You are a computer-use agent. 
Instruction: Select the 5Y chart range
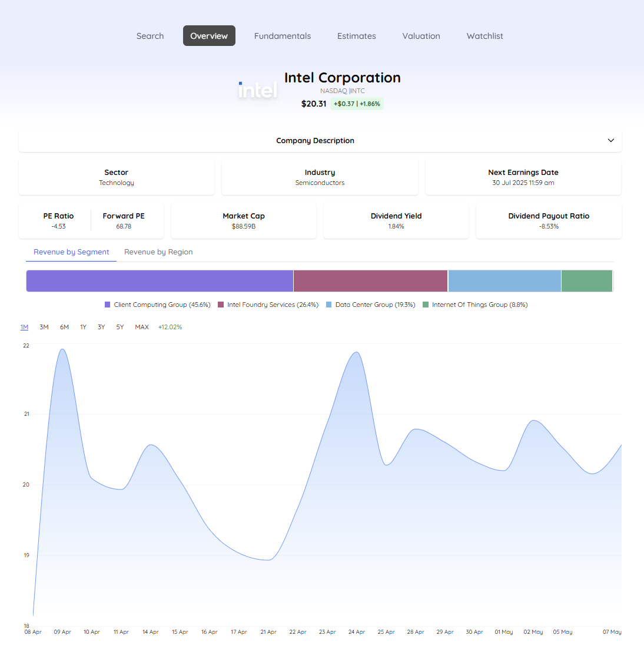(x=120, y=327)
